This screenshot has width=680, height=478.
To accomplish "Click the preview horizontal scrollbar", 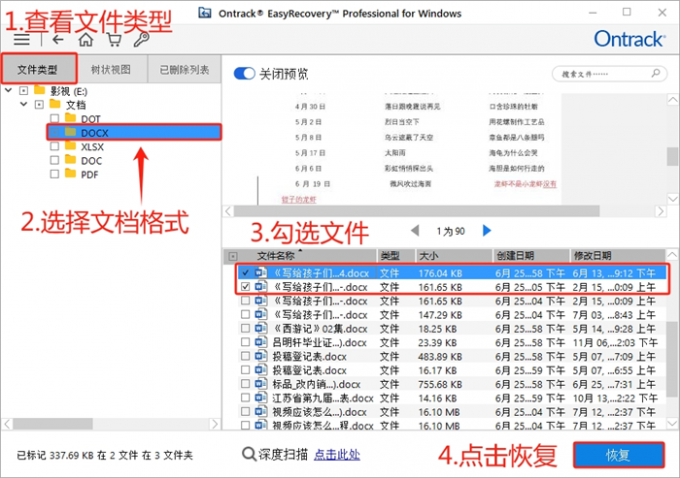I will pos(416,211).
